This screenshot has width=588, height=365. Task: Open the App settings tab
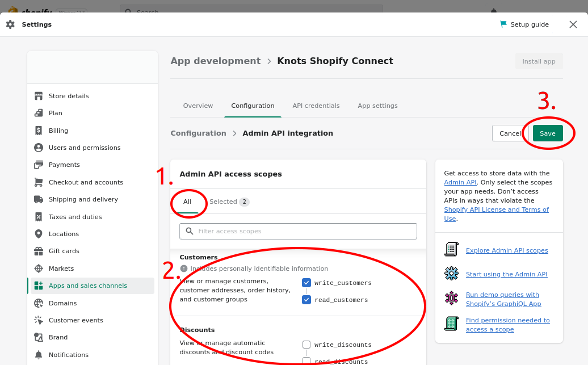tap(377, 106)
